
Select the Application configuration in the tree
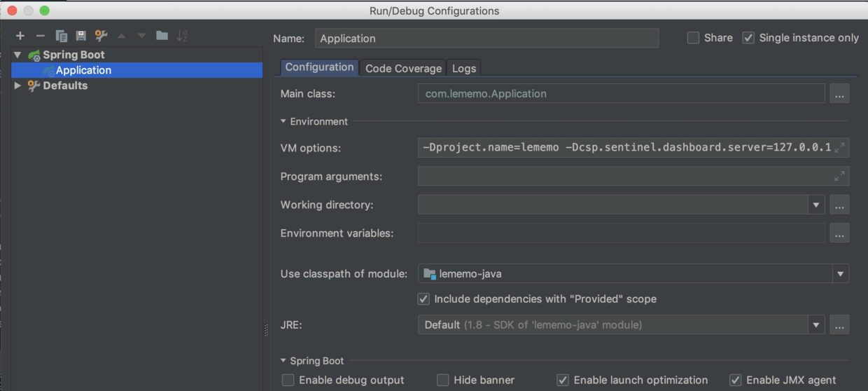click(x=83, y=70)
